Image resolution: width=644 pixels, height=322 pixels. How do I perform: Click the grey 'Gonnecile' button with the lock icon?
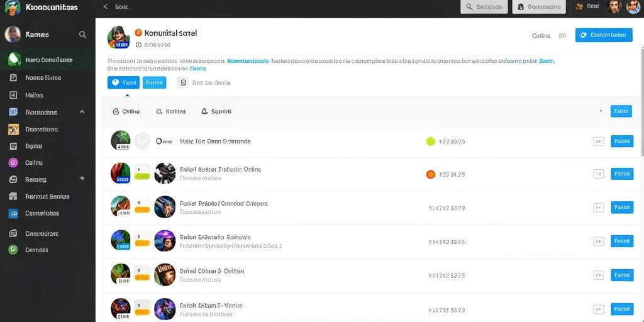point(539,6)
